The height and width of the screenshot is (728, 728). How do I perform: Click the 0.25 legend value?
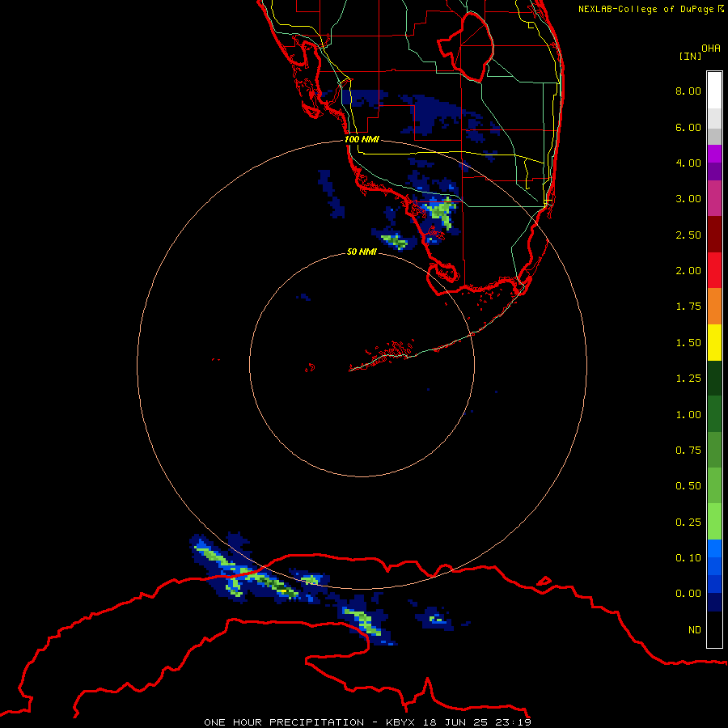[688, 523]
